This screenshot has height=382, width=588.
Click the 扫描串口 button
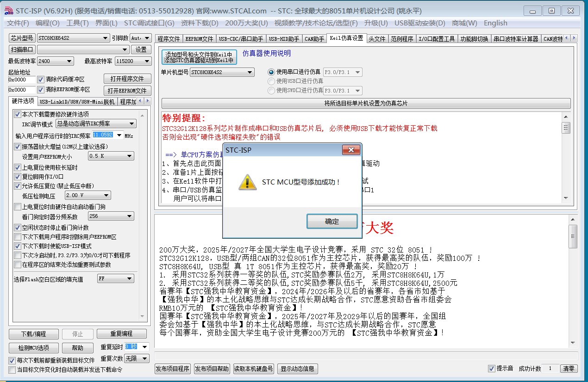point(22,49)
